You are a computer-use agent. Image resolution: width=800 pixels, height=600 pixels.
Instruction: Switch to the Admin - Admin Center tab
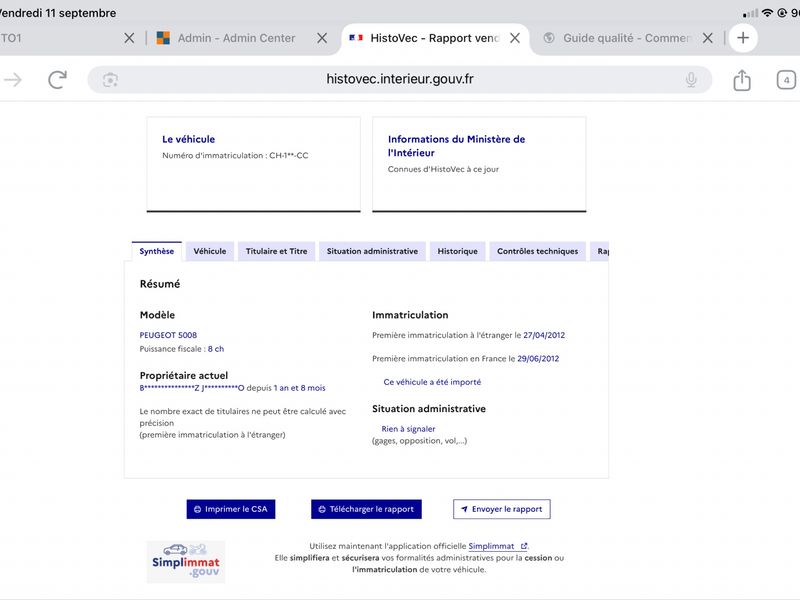tap(235, 38)
